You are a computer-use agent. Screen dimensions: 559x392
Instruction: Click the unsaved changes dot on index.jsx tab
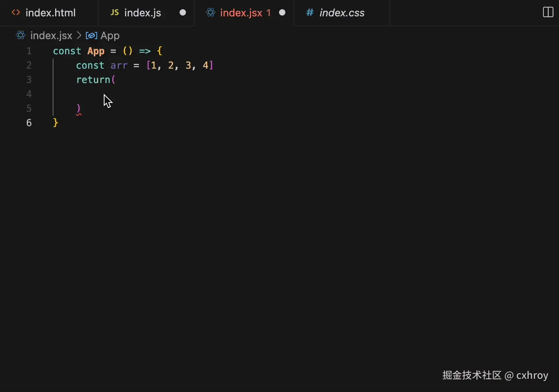(282, 12)
